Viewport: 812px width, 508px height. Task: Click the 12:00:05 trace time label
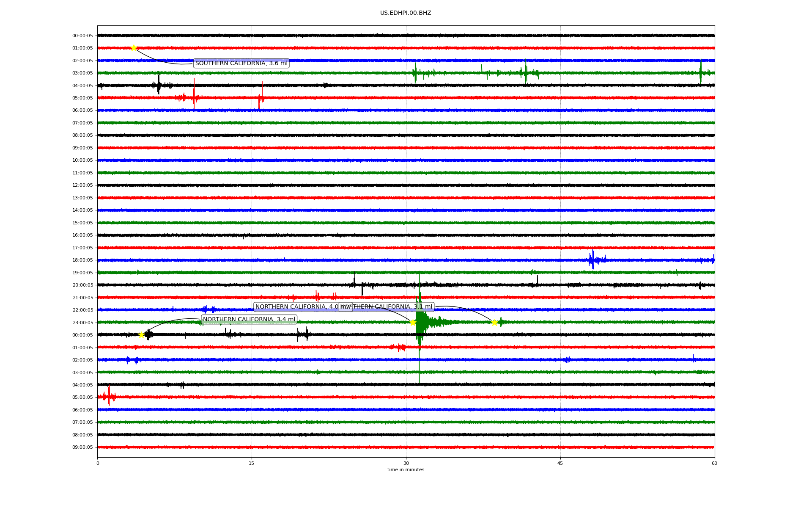click(82, 185)
